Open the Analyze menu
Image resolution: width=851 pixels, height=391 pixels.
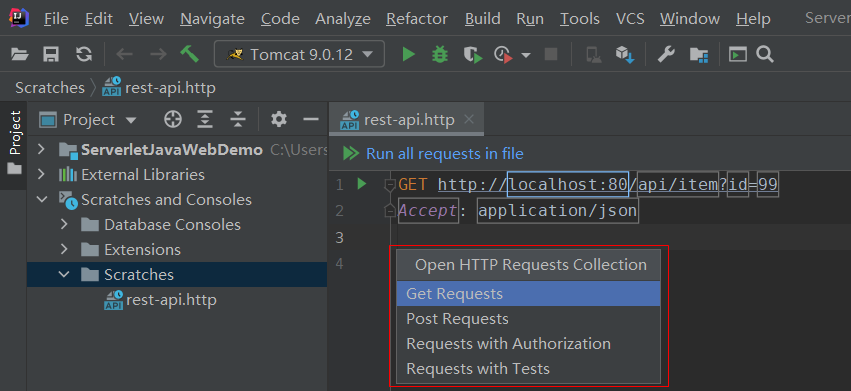coord(342,20)
